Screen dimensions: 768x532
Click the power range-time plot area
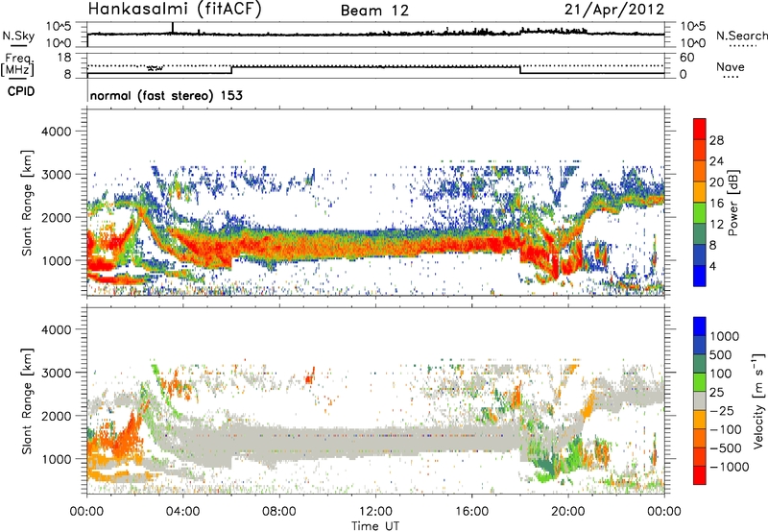click(x=375, y=203)
